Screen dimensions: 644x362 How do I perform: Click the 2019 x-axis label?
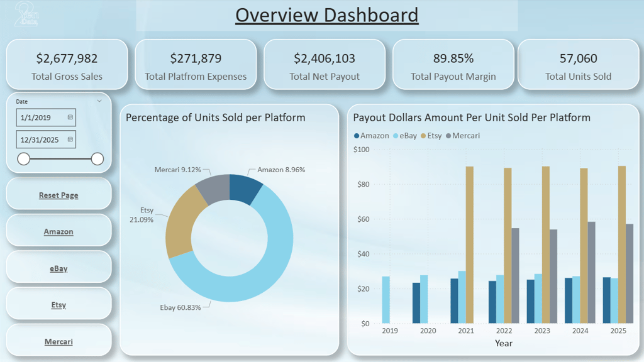pyautogui.click(x=390, y=331)
